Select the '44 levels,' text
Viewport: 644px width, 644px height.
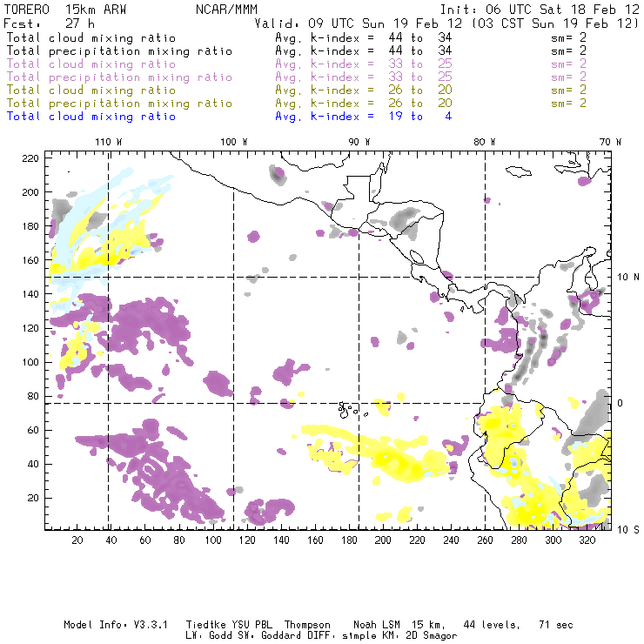coord(492,625)
